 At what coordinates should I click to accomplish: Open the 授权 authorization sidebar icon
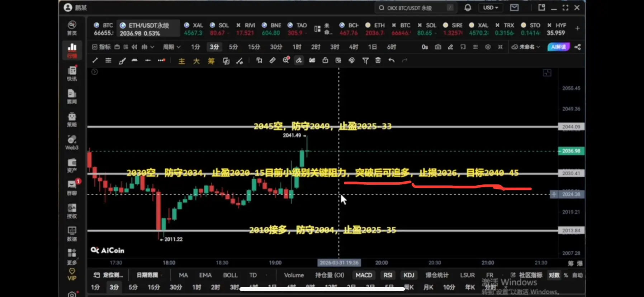[x=72, y=211]
